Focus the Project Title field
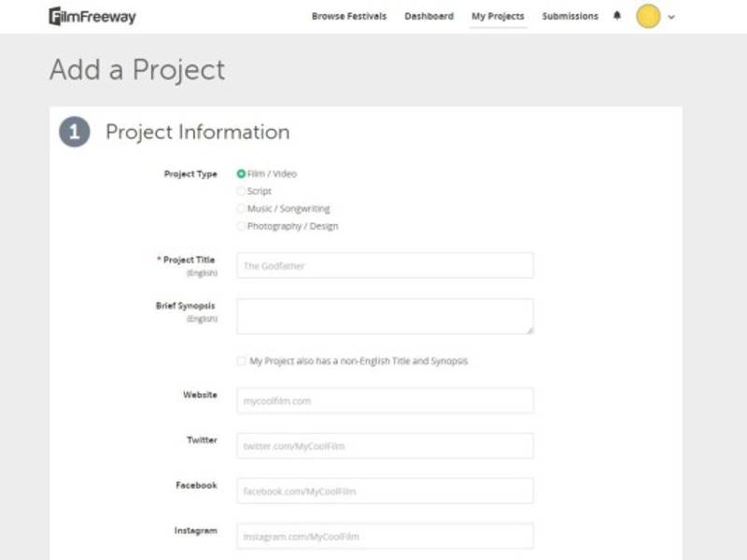This screenshot has width=747, height=560. click(x=385, y=266)
